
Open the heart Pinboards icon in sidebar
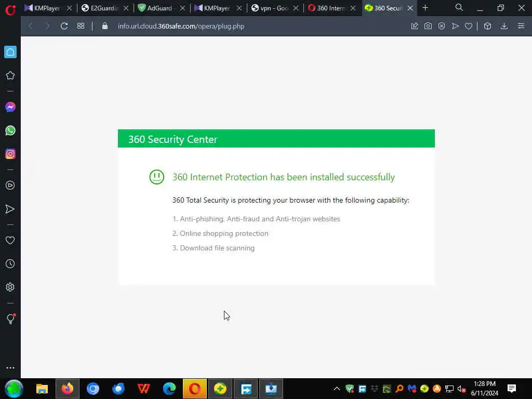[x=10, y=240]
